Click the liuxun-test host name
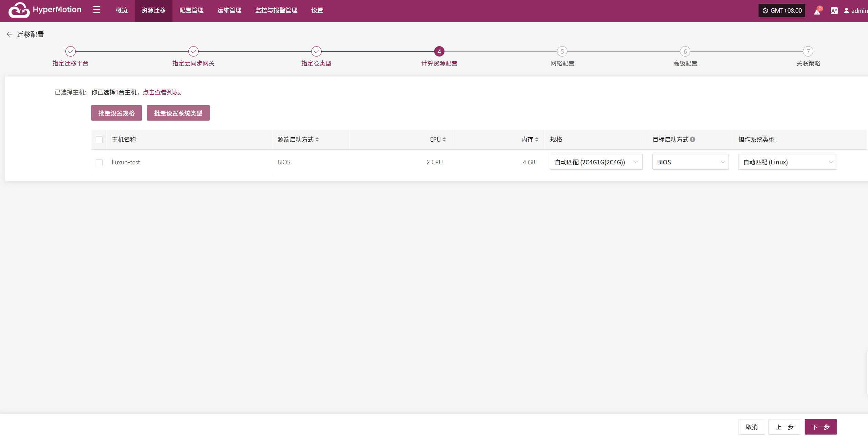The image size is (868, 438). [126, 162]
